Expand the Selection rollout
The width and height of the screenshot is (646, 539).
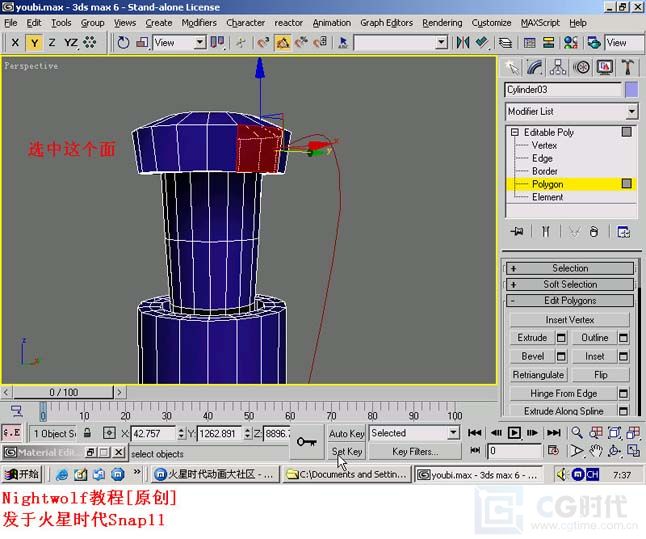(570, 268)
